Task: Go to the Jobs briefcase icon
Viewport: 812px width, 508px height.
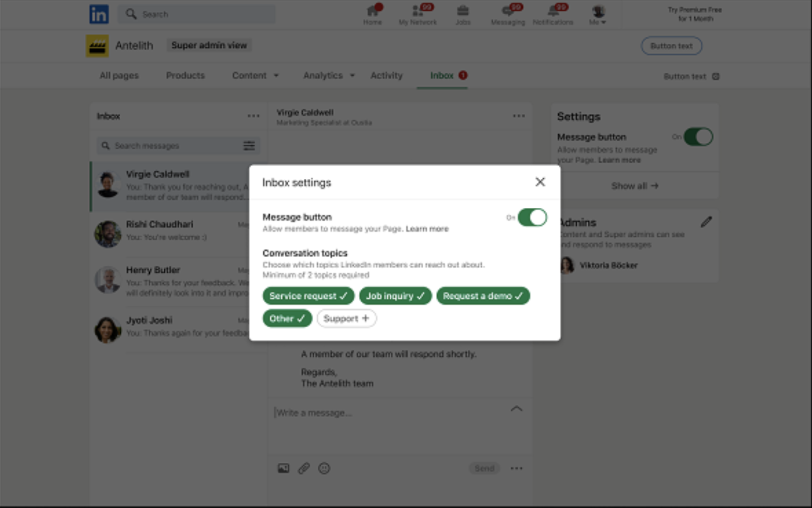Action: tap(463, 15)
